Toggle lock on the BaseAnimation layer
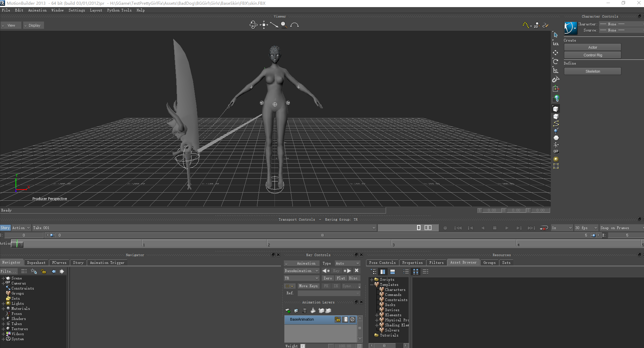Screen dimensions: 644x348 pos(338,319)
